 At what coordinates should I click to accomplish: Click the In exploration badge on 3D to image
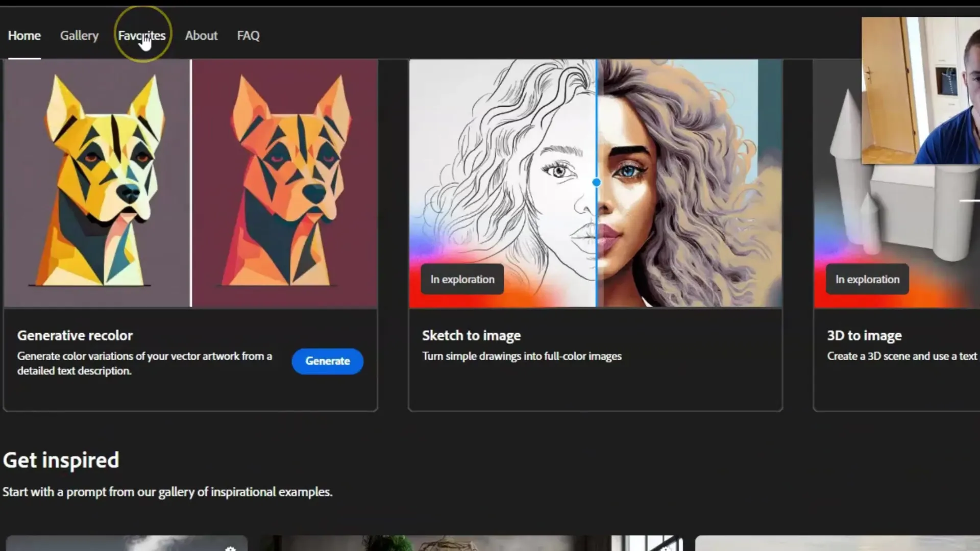867,279
